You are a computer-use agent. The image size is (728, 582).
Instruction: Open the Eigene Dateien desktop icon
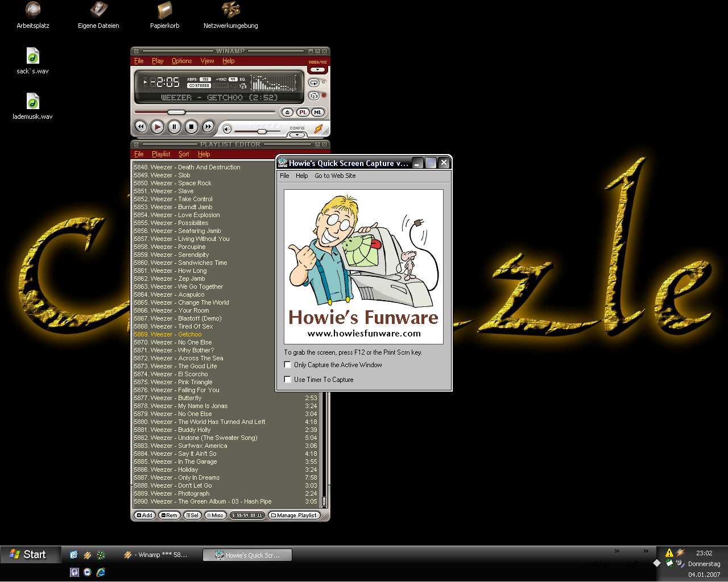(x=98, y=15)
